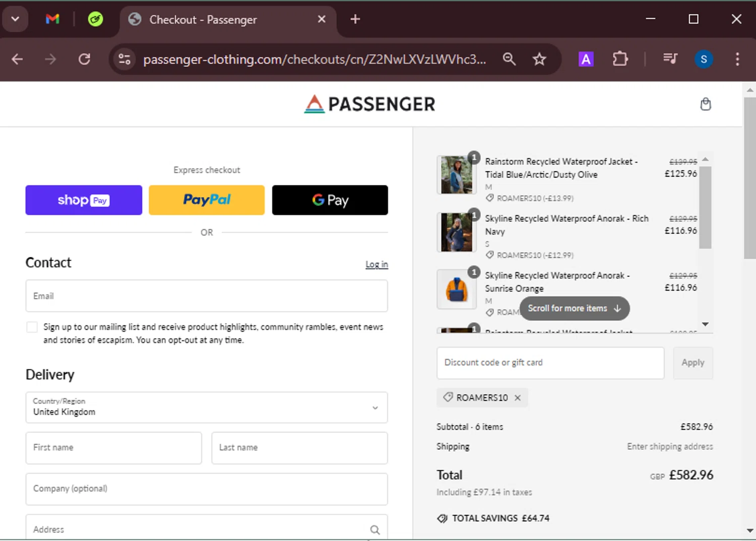
Task: View site information icon in address bar
Action: pos(124,59)
